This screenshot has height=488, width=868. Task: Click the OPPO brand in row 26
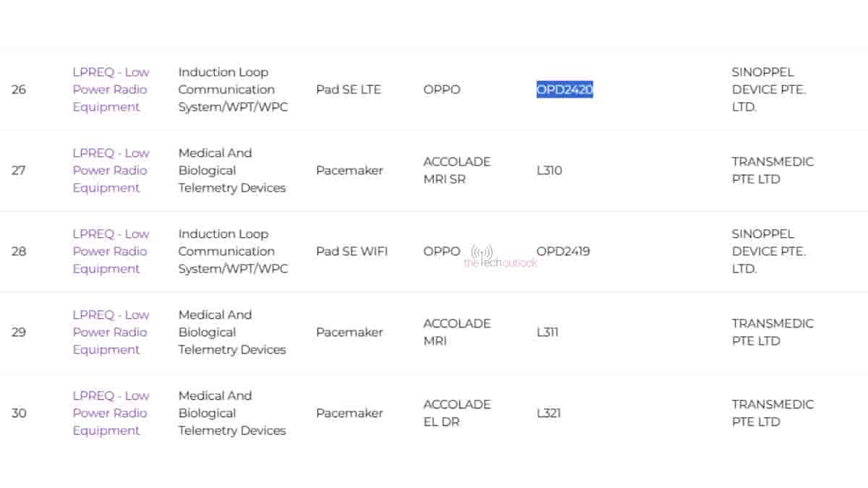point(441,90)
